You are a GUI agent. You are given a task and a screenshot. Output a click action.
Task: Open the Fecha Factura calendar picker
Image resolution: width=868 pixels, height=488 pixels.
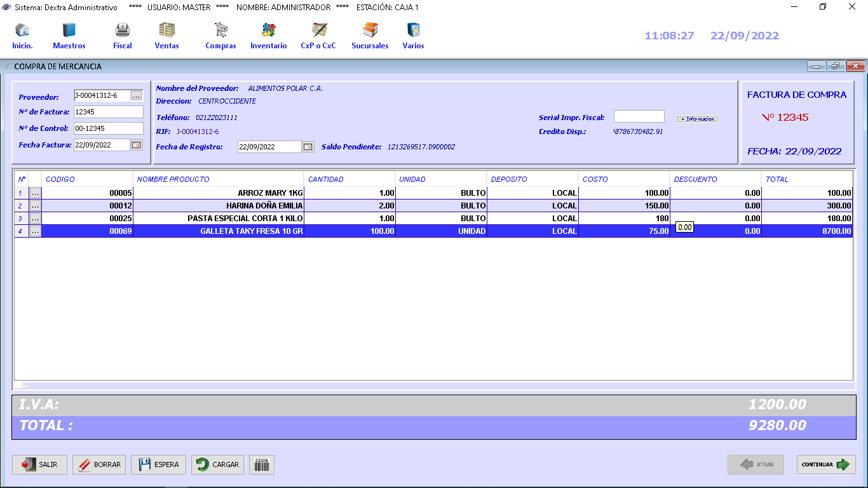pos(137,145)
